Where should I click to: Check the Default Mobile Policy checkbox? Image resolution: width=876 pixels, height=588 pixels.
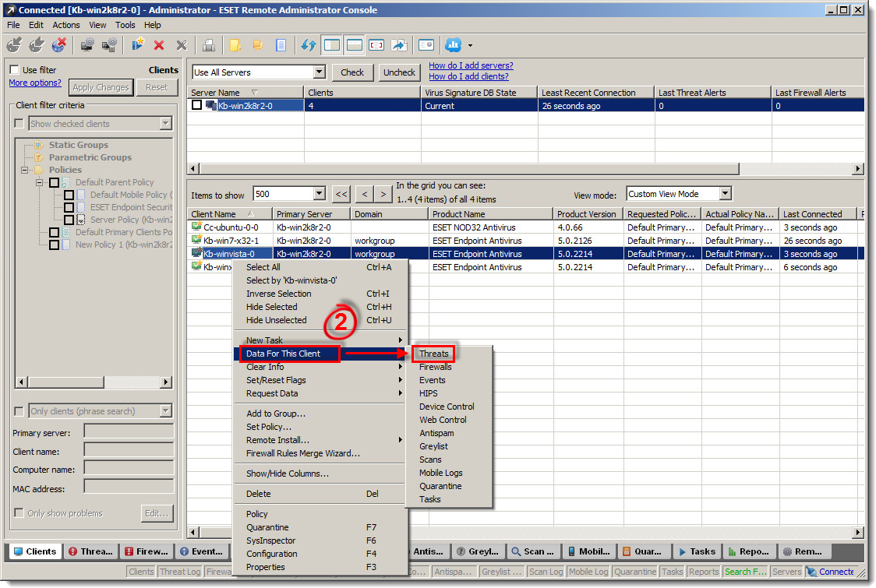tap(69, 195)
